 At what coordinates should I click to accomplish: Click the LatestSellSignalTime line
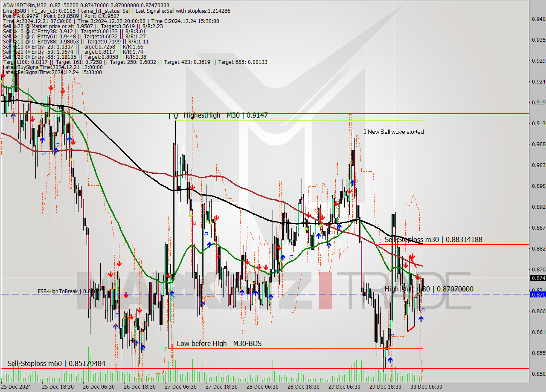(52, 72)
